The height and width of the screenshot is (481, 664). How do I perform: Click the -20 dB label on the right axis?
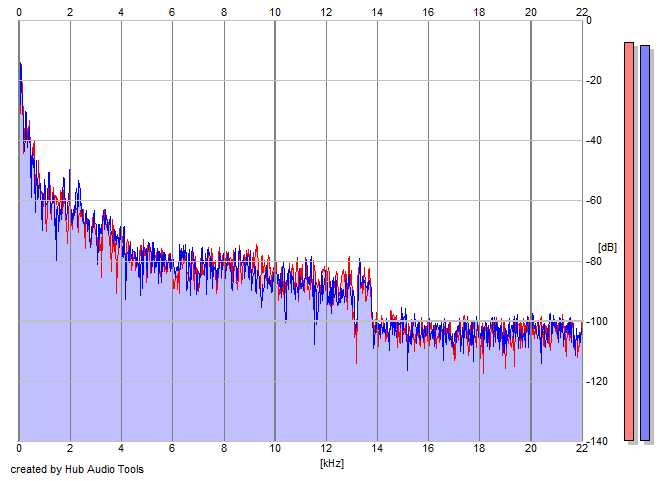[x=594, y=80]
